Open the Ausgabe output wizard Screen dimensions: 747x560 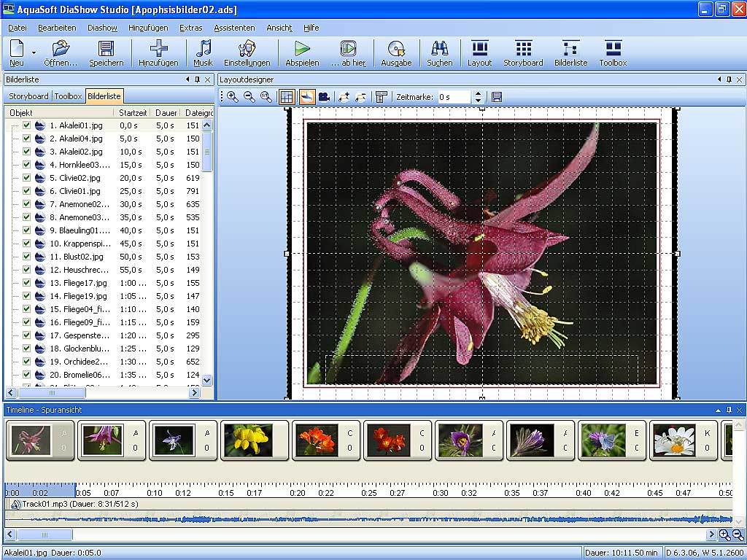pyautogui.click(x=396, y=53)
